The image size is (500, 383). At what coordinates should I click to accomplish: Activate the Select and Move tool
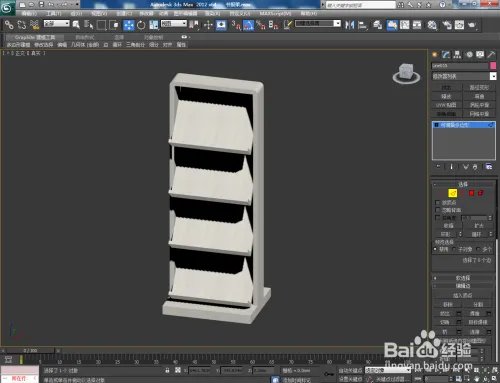129,25
